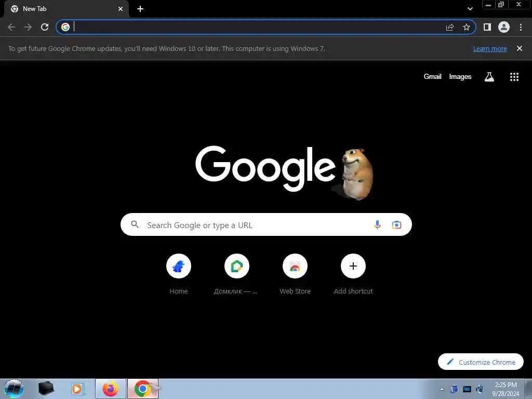This screenshot has height=399, width=532.
Task: Open the Google apps grid
Action: click(514, 77)
